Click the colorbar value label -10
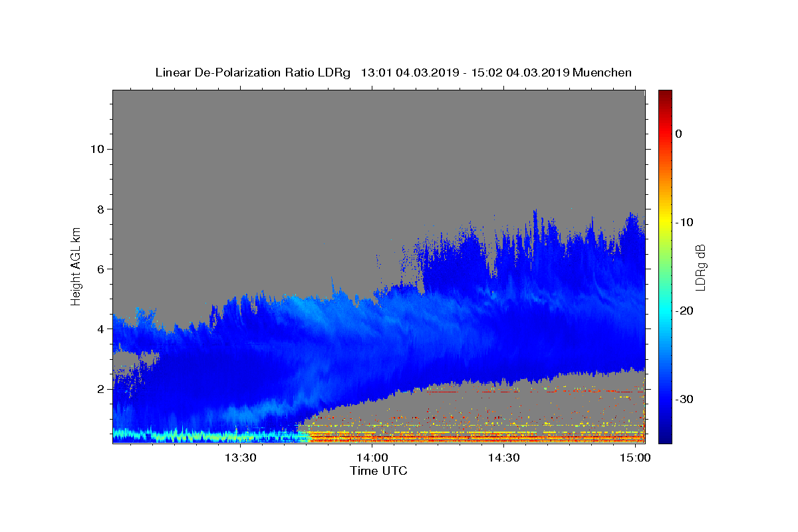 pyautogui.click(x=684, y=222)
